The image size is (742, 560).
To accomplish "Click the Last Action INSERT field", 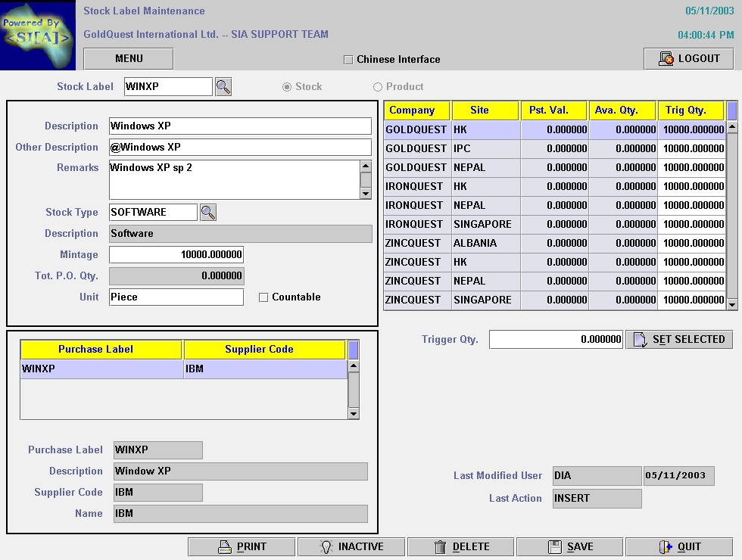I will [597, 499].
